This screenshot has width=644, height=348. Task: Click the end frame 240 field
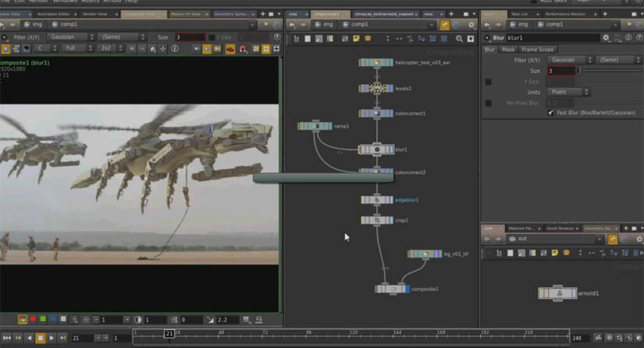(x=580, y=338)
